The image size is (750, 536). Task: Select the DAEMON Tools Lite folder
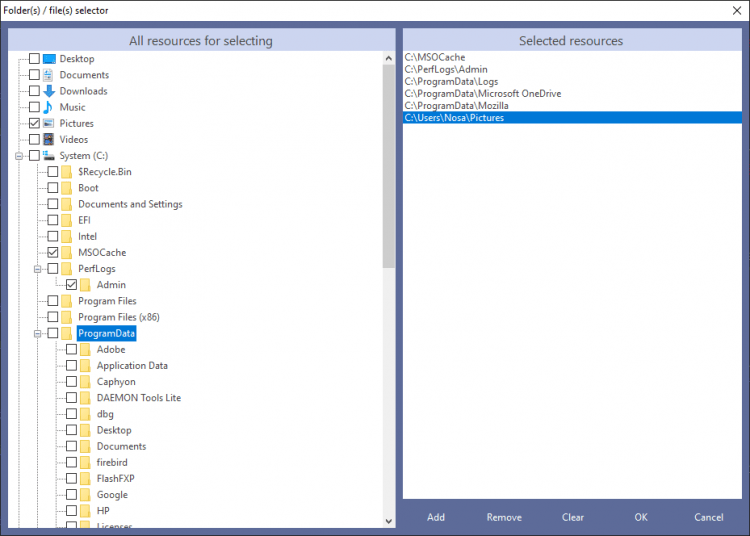click(138, 398)
